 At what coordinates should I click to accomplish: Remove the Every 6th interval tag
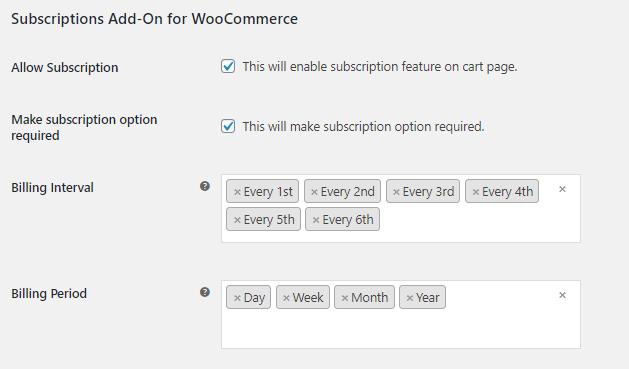coord(316,220)
